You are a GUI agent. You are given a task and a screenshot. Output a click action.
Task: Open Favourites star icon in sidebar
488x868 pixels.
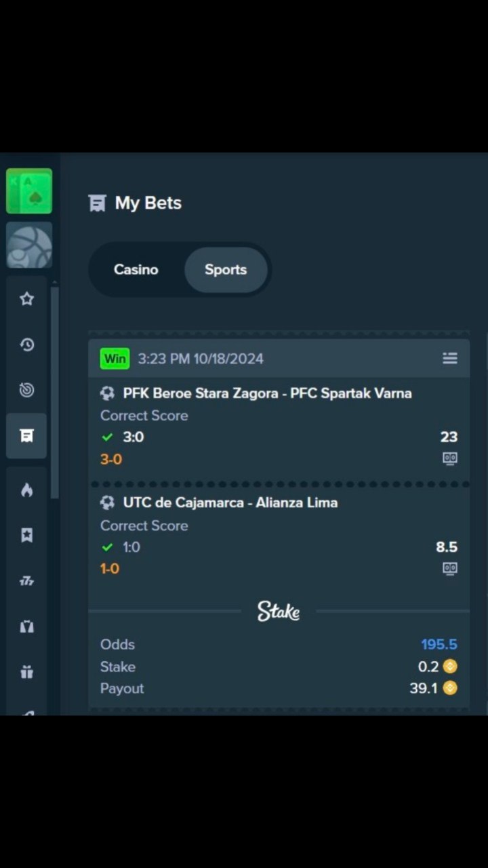(x=26, y=299)
